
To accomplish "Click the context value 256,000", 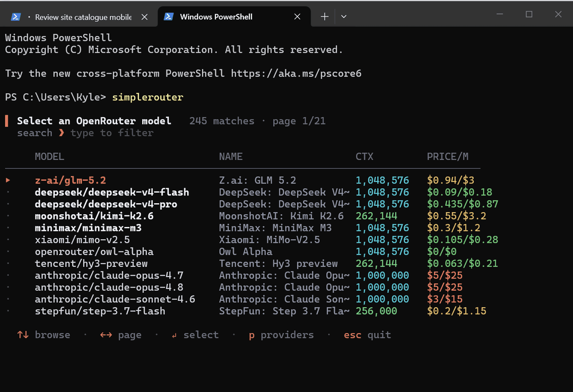I will coord(376,311).
